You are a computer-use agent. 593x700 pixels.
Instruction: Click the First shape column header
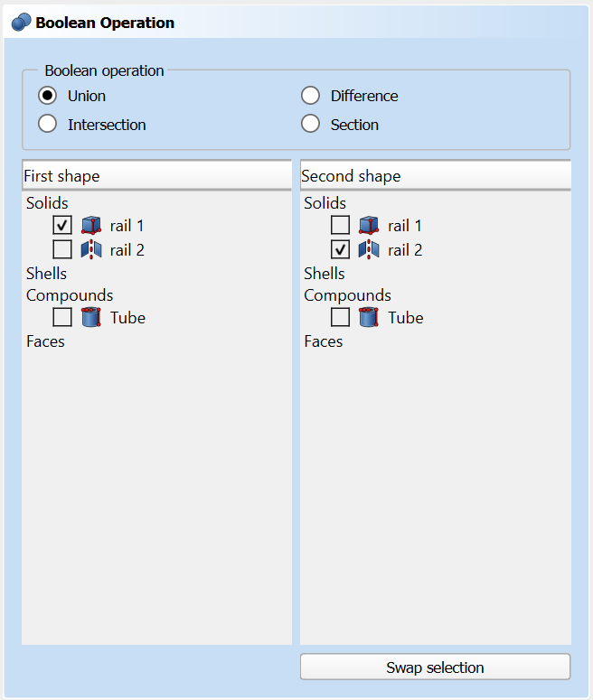tap(156, 176)
